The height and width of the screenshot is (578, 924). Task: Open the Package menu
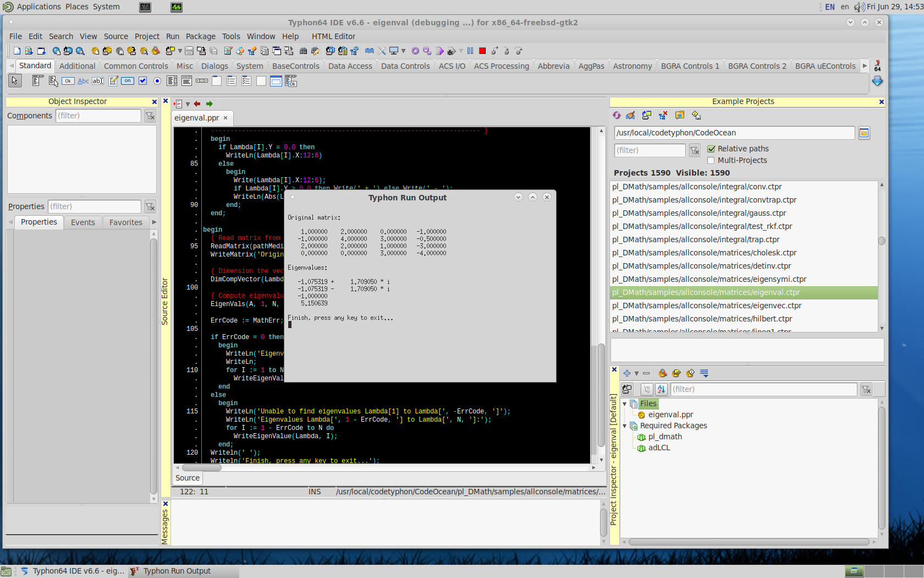pos(200,36)
